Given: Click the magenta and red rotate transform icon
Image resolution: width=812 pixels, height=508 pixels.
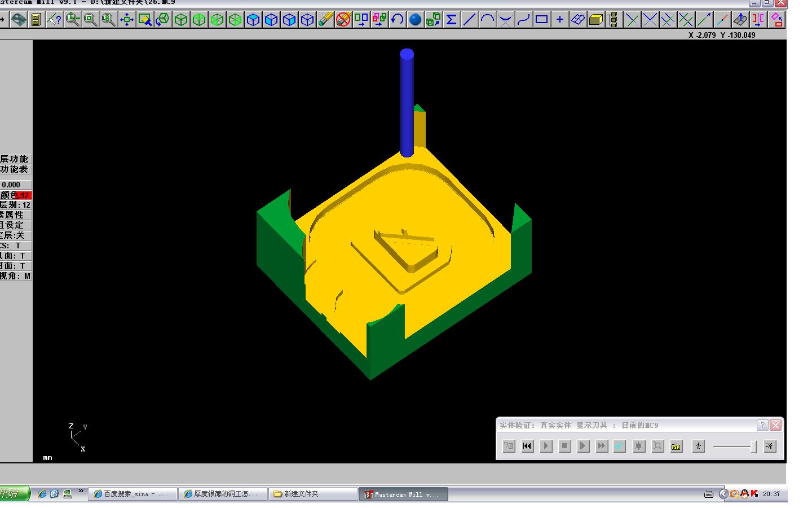Looking at the screenshot, I should click(776, 20).
